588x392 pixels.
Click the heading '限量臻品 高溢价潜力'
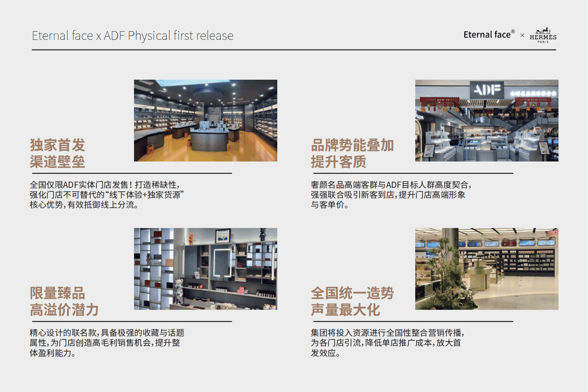tap(64, 302)
